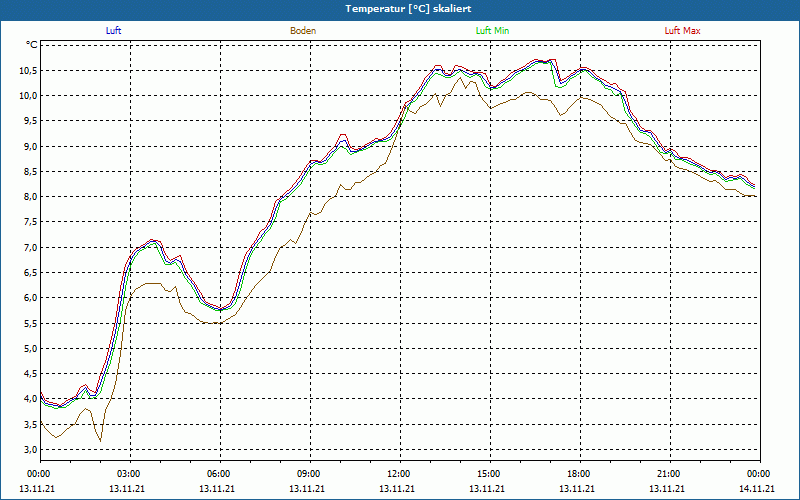Click the 21:00 time label
This screenshot has width=800, height=500.
pyautogui.click(x=670, y=474)
